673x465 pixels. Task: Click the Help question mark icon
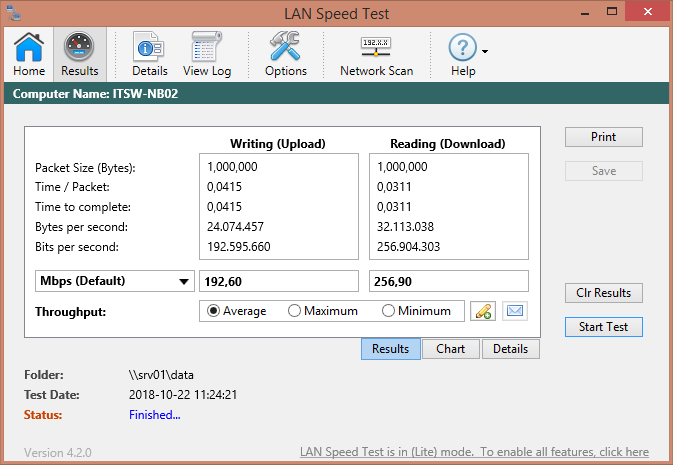[461, 49]
